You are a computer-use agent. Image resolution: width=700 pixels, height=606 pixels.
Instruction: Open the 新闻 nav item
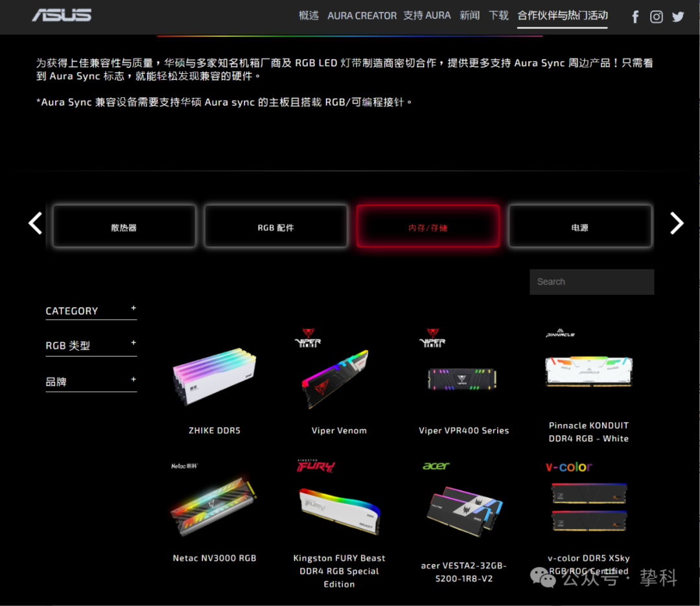click(x=470, y=16)
